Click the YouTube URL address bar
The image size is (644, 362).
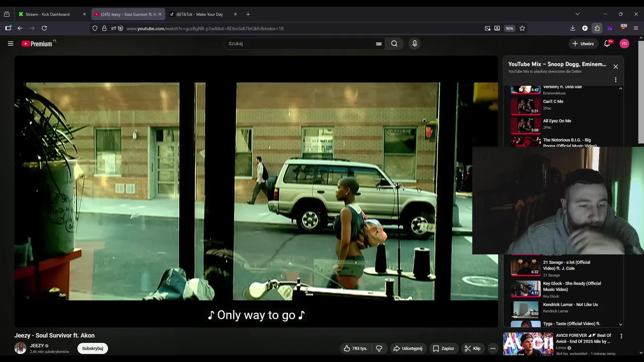point(302,28)
